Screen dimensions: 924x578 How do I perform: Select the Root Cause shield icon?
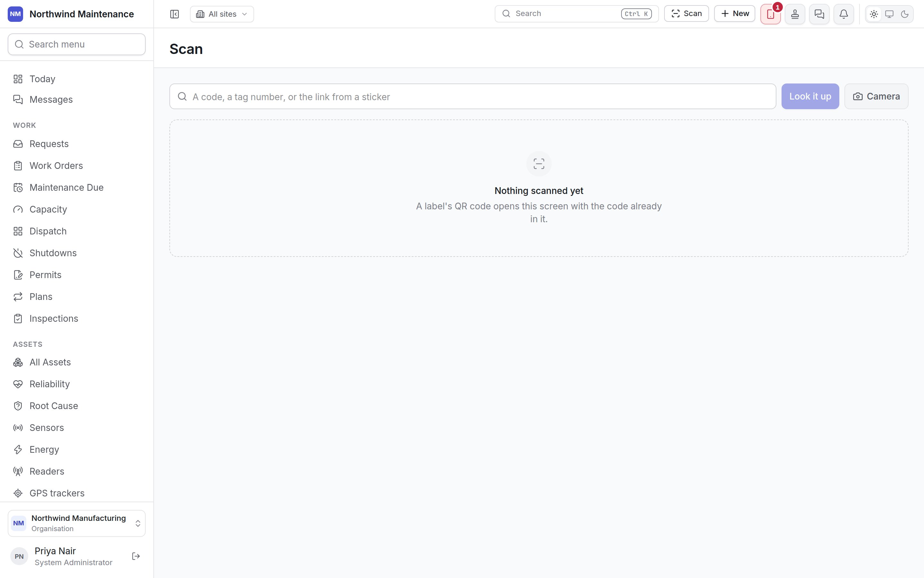coord(18,406)
